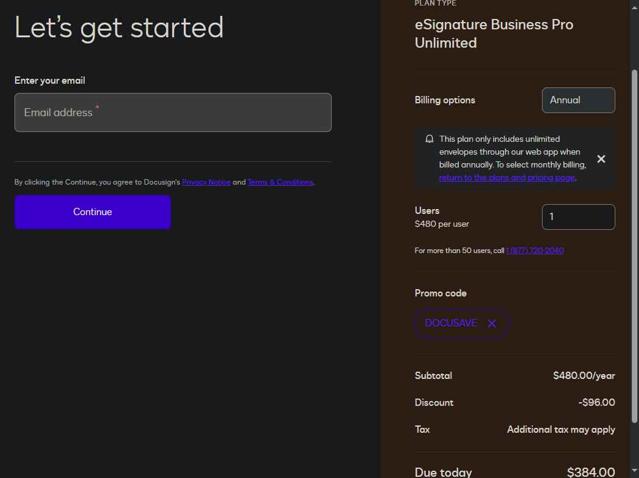
Task: Open the Billing options dropdown
Action: (578, 100)
